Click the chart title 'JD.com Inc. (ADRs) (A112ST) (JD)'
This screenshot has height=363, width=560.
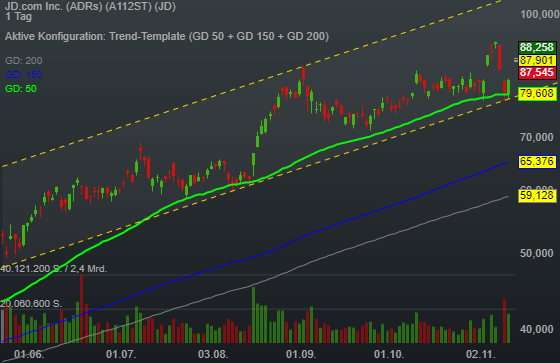click(x=90, y=6)
